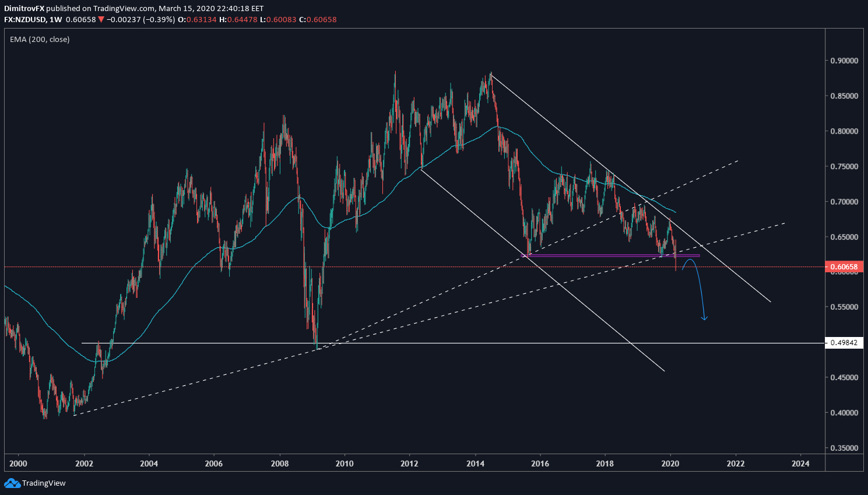Click the 0.60658 current price label
868x495 pixels.
point(844,267)
